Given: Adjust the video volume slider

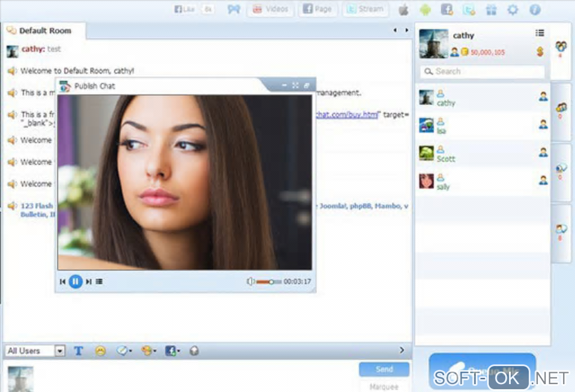Looking at the screenshot, I should point(269,282).
